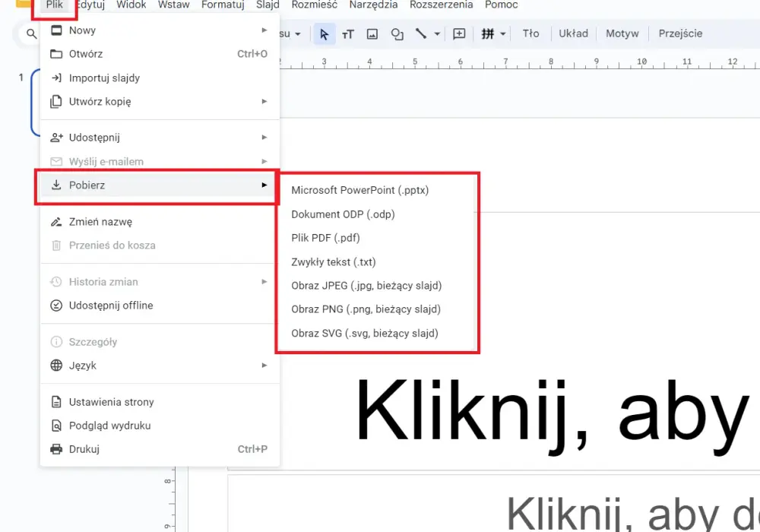This screenshot has height=532, width=760.
Task: Open the Formatuj menu
Action: click(223, 5)
